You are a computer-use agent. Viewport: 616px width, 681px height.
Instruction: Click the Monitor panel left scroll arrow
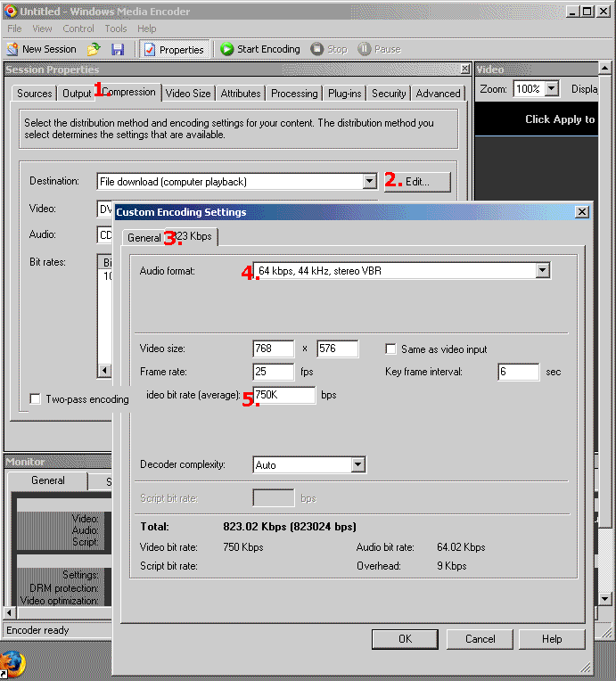[10, 613]
